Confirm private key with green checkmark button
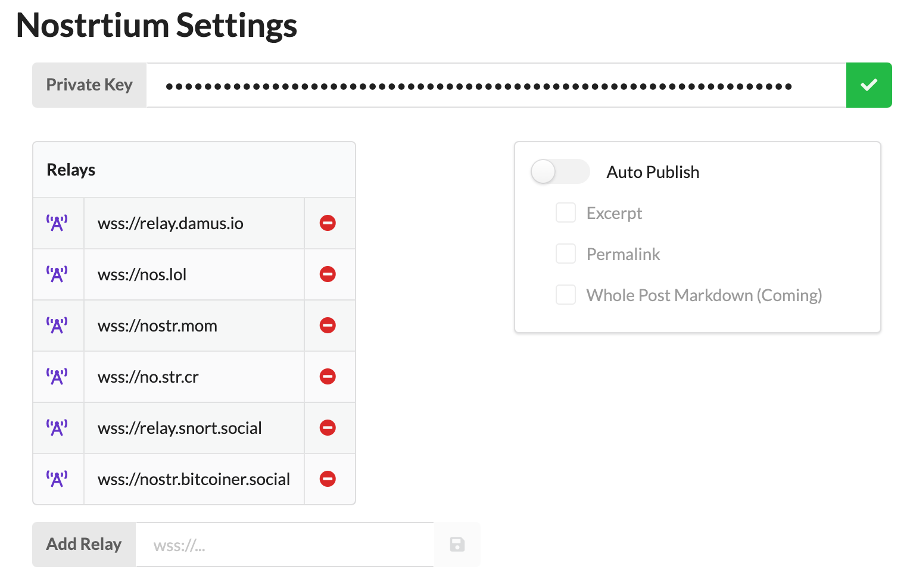This screenshot has height=588, width=910. [869, 85]
